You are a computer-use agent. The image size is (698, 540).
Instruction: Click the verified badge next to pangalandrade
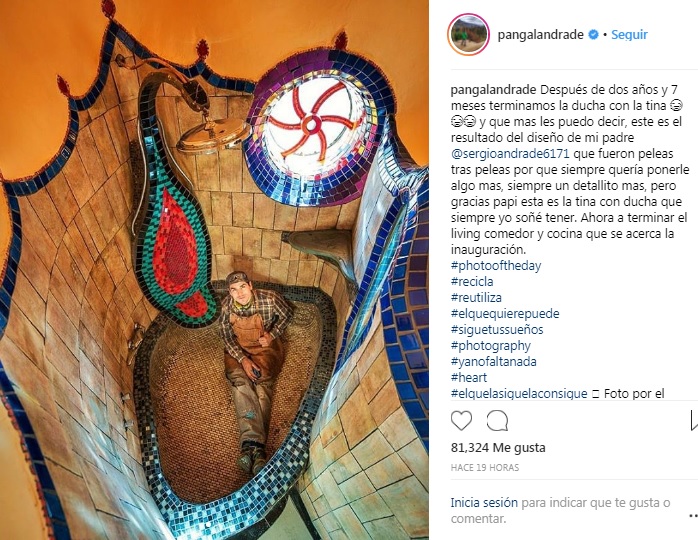(x=593, y=34)
